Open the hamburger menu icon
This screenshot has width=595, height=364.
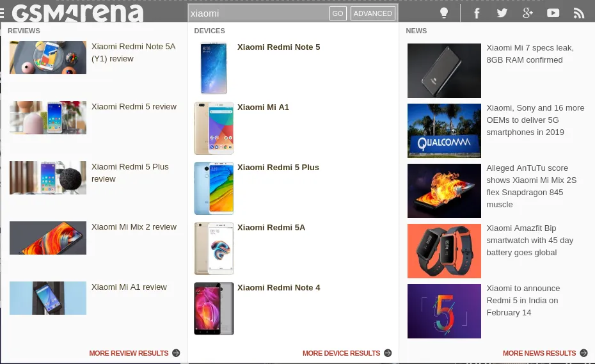coord(2,13)
